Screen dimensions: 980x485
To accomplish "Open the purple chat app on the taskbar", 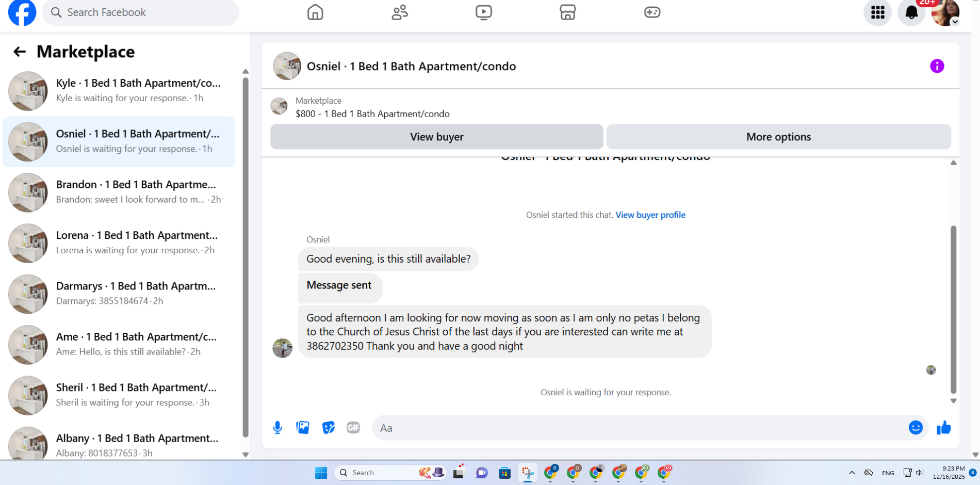I will pyautogui.click(x=482, y=473).
